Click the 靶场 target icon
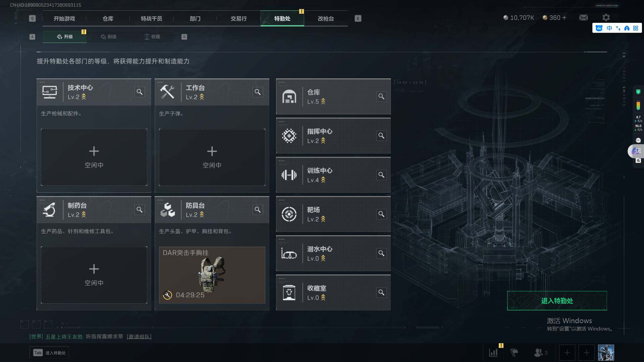The width and height of the screenshot is (644, 362). (x=289, y=214)
